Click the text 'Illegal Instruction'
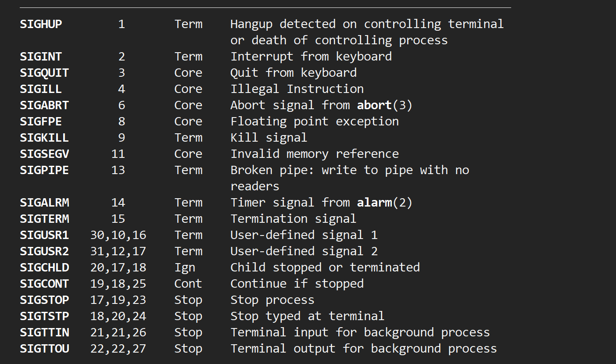This screenshot has height=364, width=616. click(x=297, y=89)
